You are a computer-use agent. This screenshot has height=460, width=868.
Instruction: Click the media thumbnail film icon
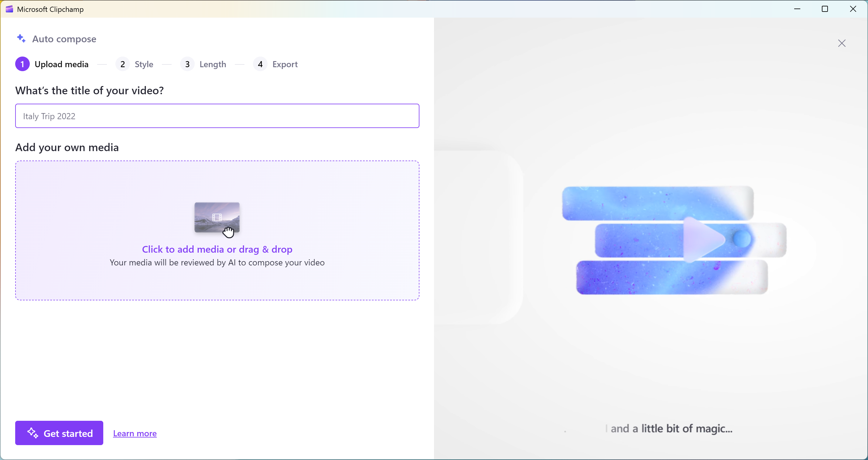click(217, 217)
